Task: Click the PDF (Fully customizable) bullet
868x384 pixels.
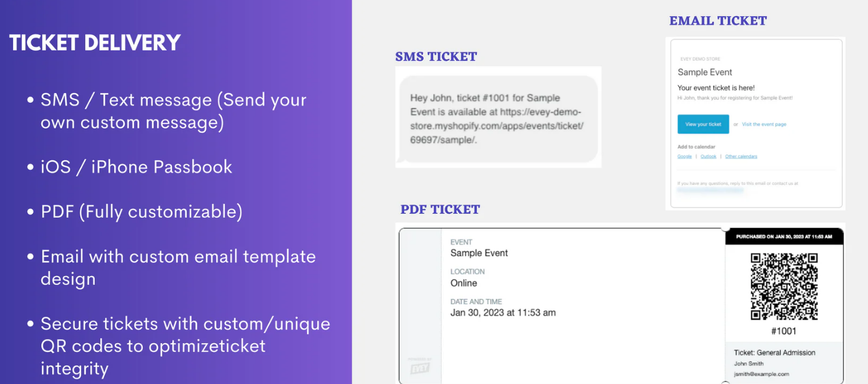Action: click(x=135, y=211)
